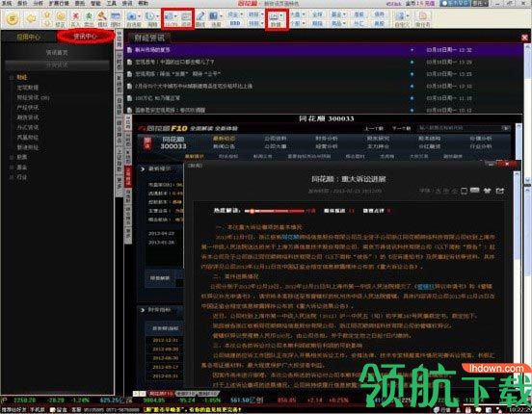Open the 分析 menu
Viewport: 532px width, 414px height.
(x=39, y=4)
